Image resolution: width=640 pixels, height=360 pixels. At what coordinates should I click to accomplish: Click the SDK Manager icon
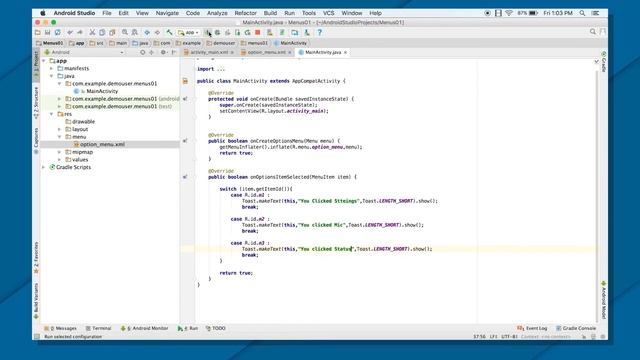coord(307,32)
